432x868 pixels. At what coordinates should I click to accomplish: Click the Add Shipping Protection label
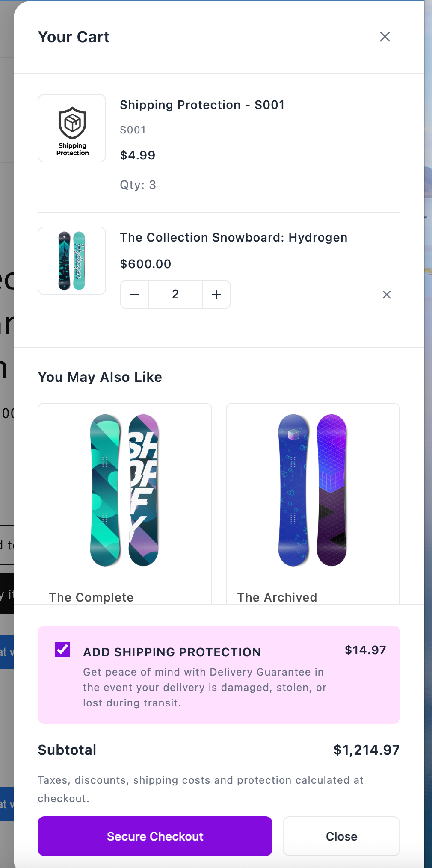click(172, 652)
